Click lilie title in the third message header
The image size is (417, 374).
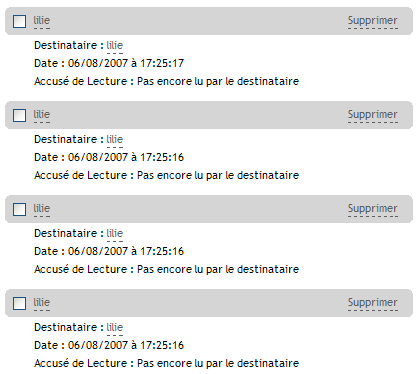point(42,209)
